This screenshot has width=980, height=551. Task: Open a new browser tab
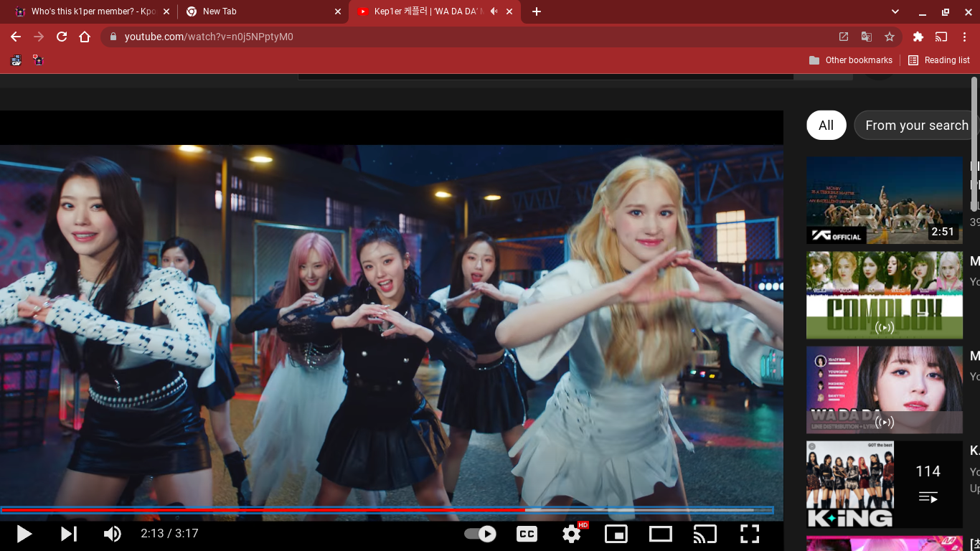(x=537, y=11)
